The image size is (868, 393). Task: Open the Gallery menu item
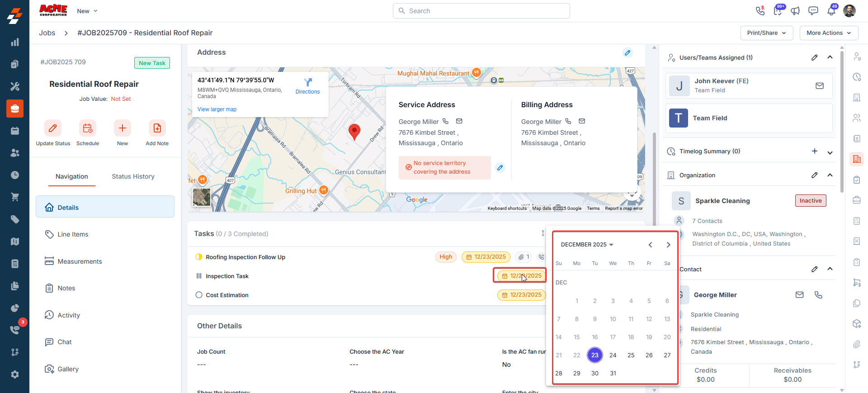click(x=105, y=369)
